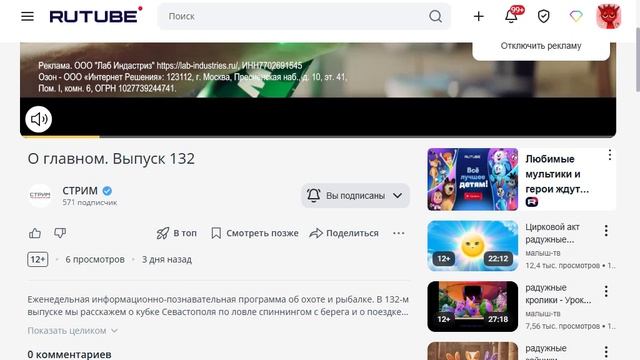
Task: Add video to Смотреть позже
Action: click(255, 233)
